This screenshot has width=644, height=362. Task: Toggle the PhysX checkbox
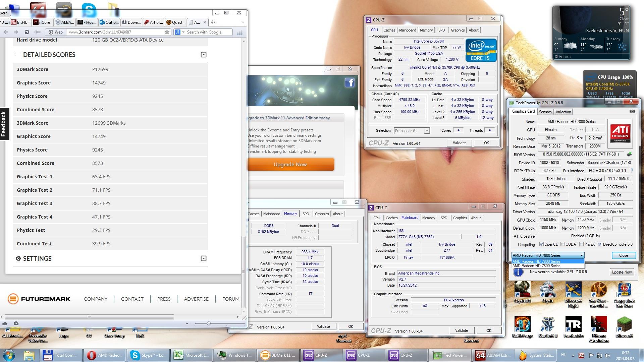coord(582,244)
